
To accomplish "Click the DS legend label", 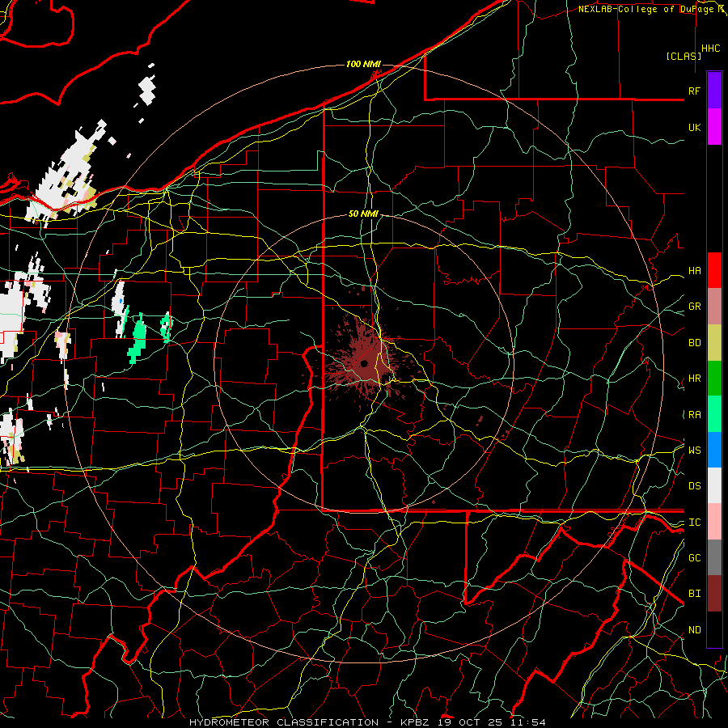I will click(694, 486).
